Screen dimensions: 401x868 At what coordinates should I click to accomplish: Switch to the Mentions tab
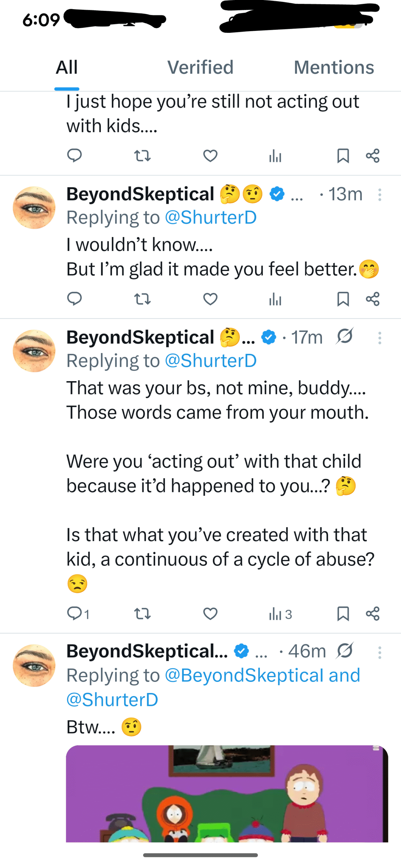(334, 67)
